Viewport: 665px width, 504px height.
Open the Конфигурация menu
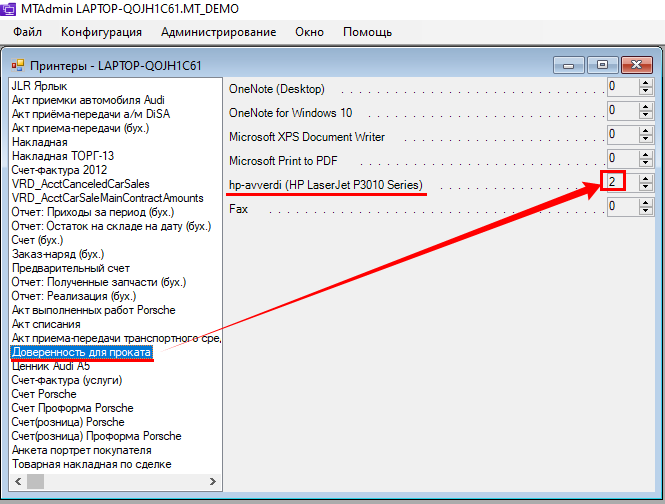(x=101, y=32)
